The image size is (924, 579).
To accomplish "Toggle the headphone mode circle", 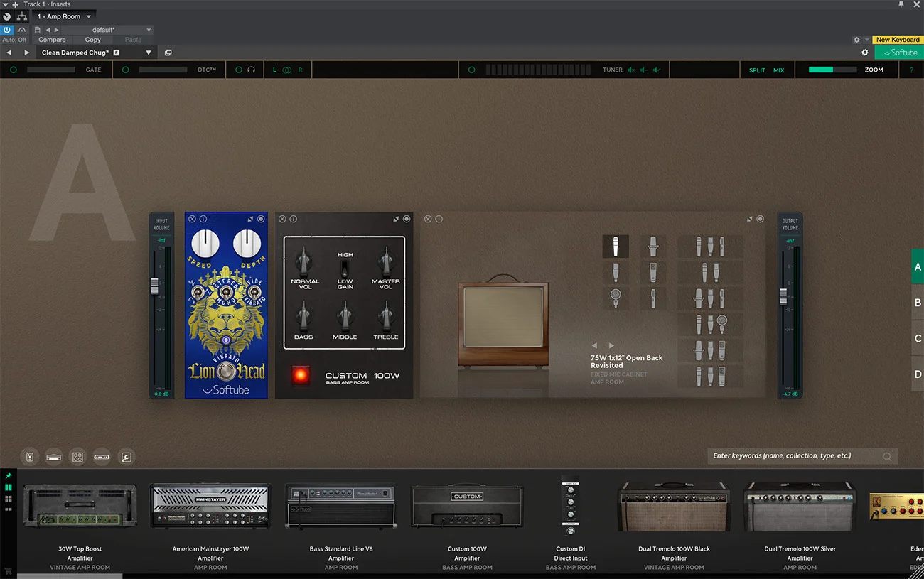I will [x=238, y=70].
